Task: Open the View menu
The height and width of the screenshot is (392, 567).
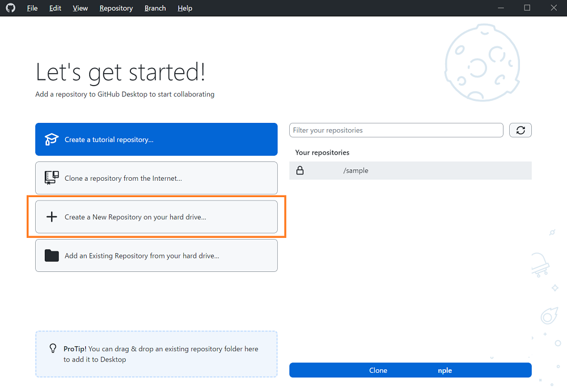Action: tap(80, 8)
